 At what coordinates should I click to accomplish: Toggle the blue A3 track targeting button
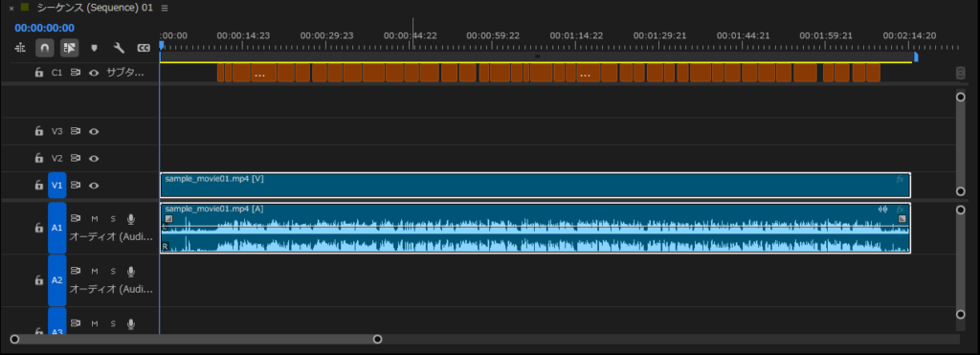coord(56,320)
